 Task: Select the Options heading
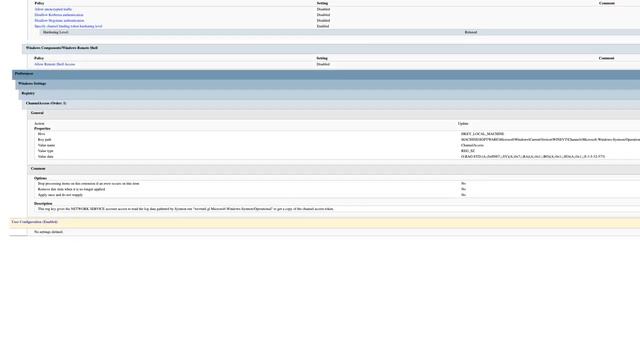pyautogui.click(x=40, y=178)
